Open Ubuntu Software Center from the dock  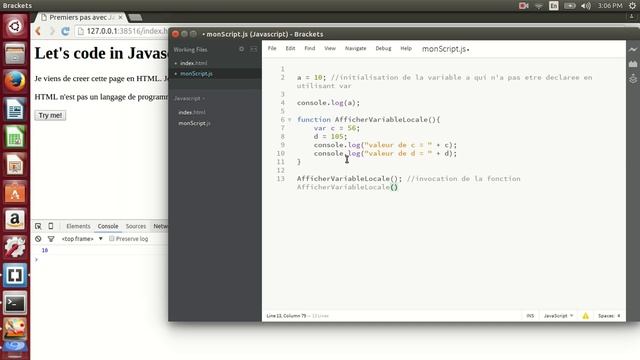15,193
